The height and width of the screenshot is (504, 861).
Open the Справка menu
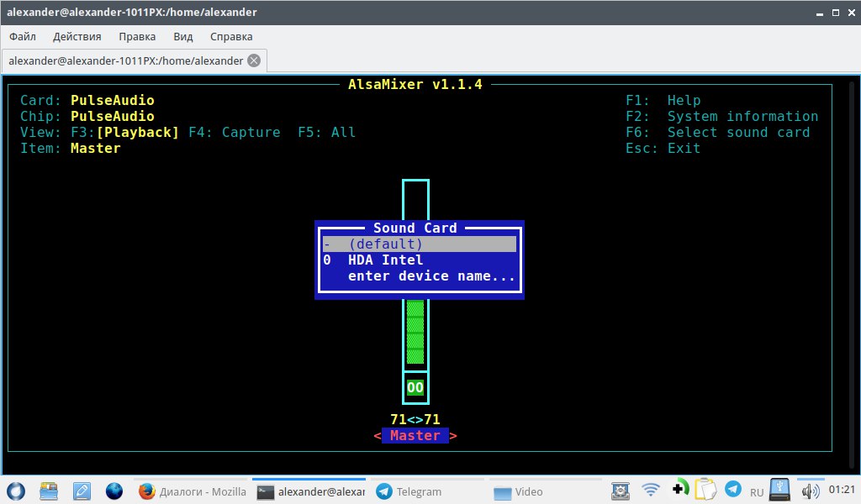click(231, 37)
